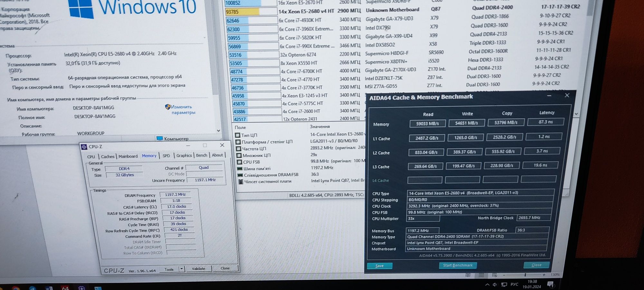This screenshot has width=644, height=290.
Task: Click the РУС language indicator
Action: point(515,284)
